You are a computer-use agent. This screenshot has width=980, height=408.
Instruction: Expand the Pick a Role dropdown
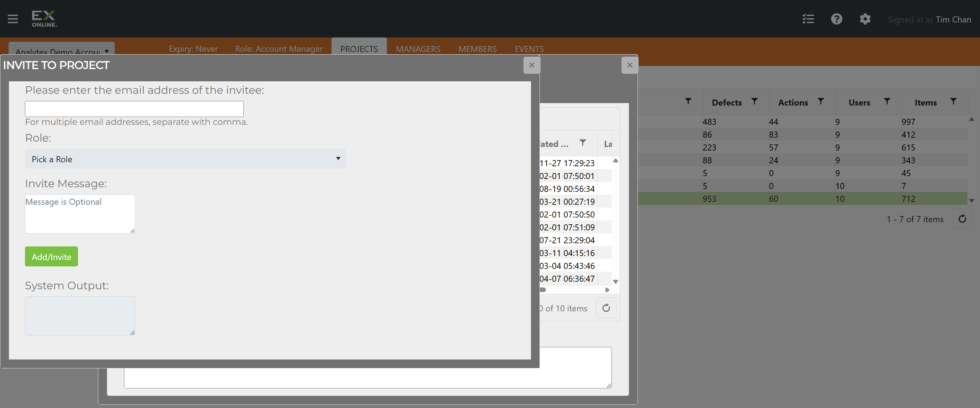185,159
